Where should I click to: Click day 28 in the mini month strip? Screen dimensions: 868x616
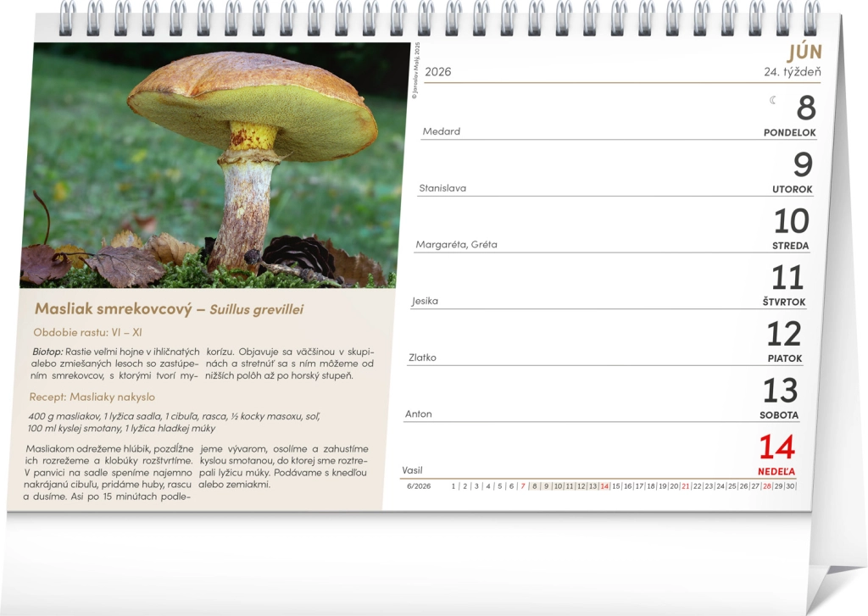(x=766, y=486)
